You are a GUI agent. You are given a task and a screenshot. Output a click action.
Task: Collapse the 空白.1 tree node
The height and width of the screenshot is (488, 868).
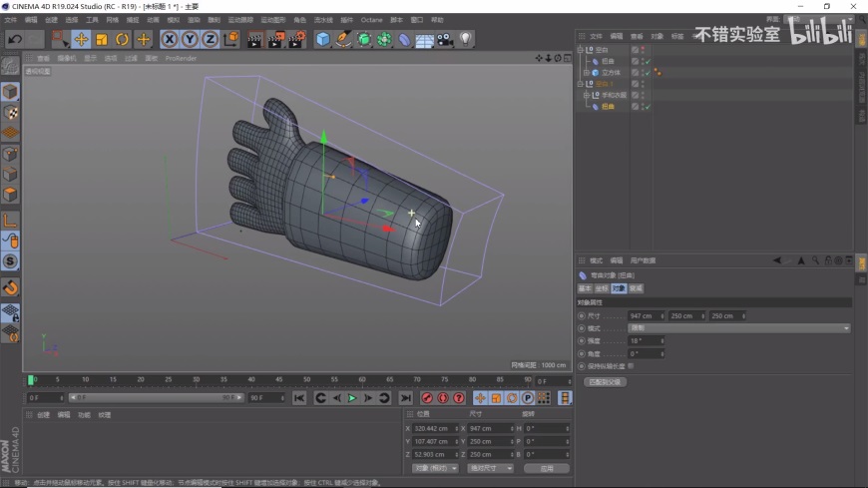(x=581, y=84)
